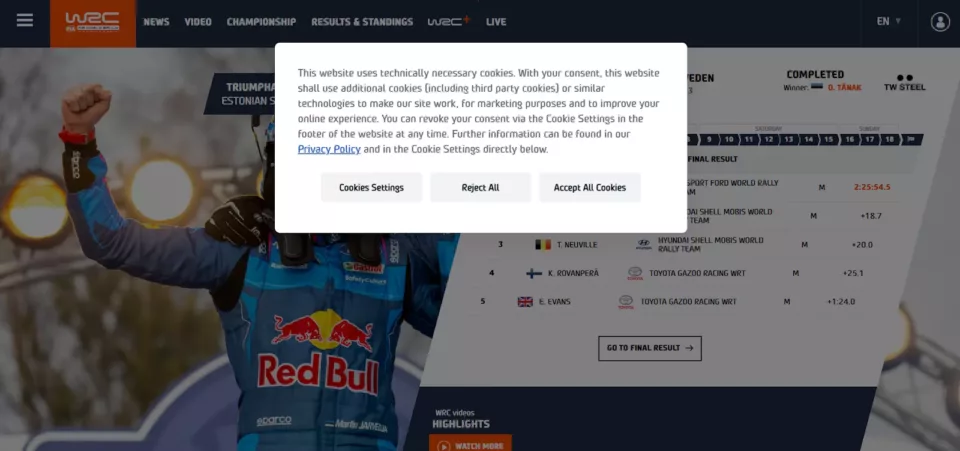Expand the EN language dropdown
This screenshot has height=451, width=960.
[888, 21]
